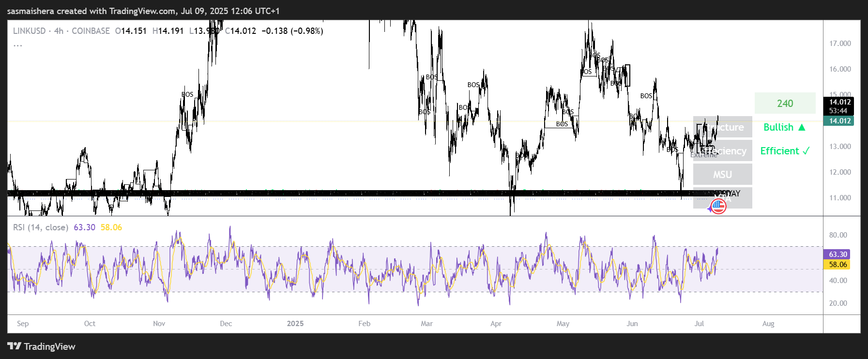The image size is (868, 359).
Task: Click the black price label with countdown
Action: coord(839,106)
